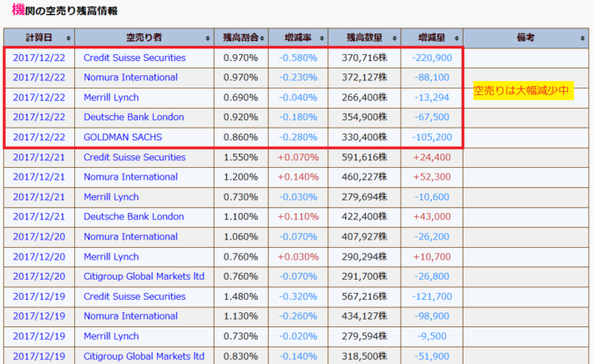Select the -26,800 change cell

pos(432,276)
